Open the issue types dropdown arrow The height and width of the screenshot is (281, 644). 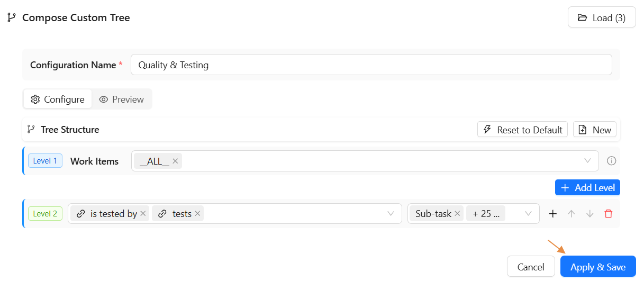528,214
